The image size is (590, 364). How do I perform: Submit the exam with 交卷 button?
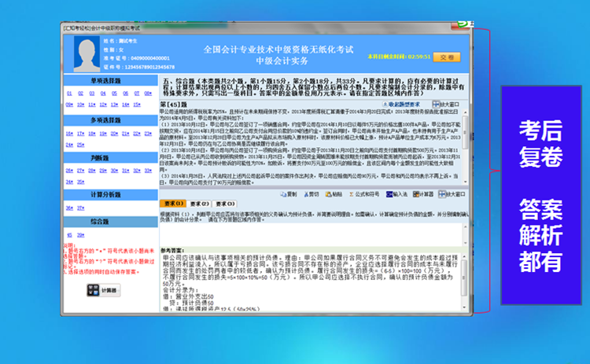pyautogui.click(x=447, y=57)
